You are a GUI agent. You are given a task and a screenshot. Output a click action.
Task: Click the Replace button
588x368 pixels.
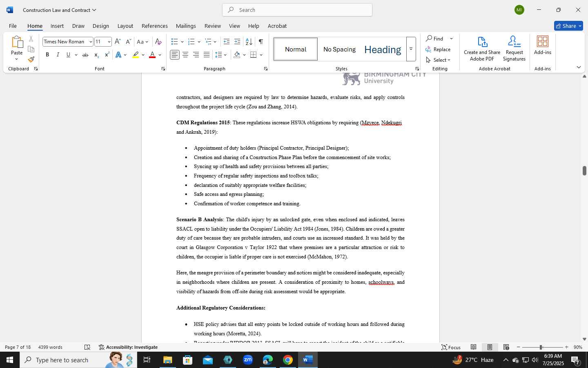point(438,49)
